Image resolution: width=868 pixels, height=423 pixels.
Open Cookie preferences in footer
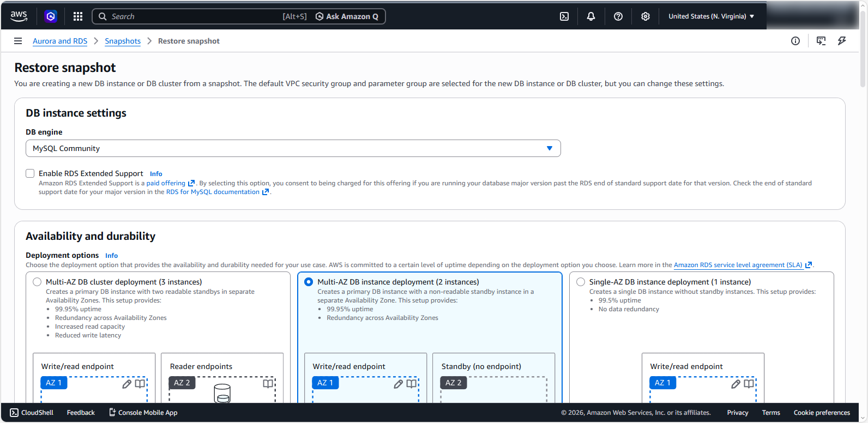(822, 413)
